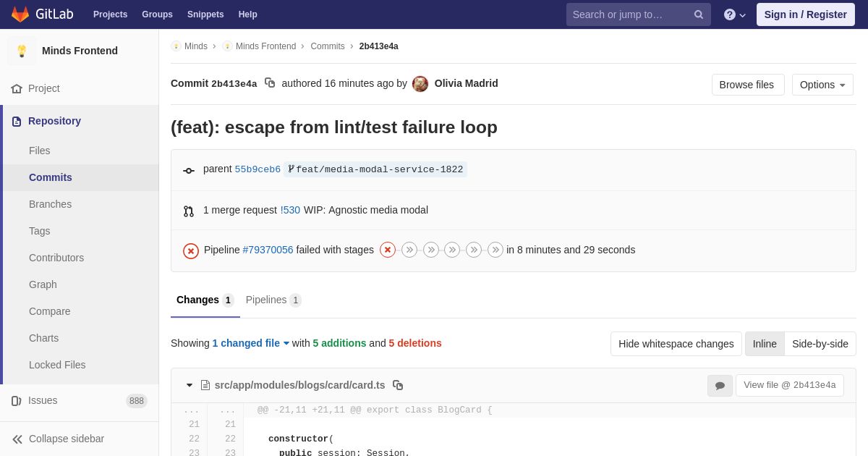Open Locked Files in sidebar
The image size is (868, 456).
[x=57, y=365]
